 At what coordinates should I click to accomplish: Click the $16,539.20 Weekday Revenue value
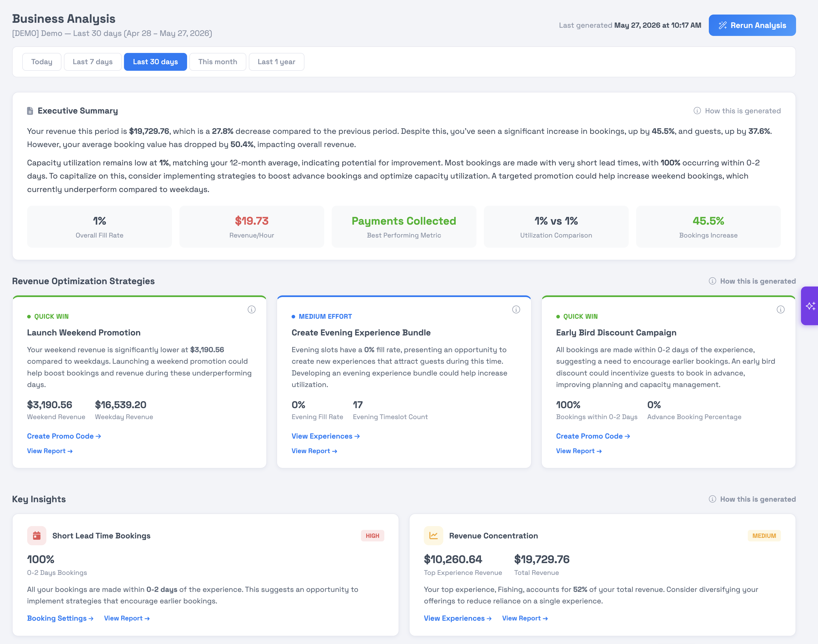click(x=121, y=405)
